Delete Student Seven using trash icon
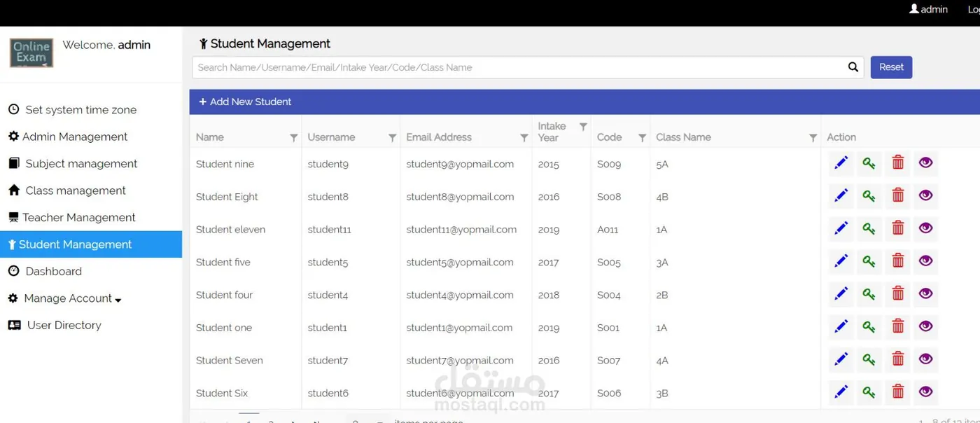Image resolution: width=980 pixels, height=423 pixels. (898, 359)
